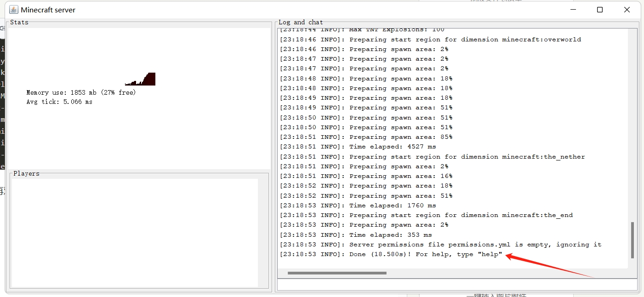Image resolution: width=644 pixels, height=297 pixels.
Task: Click the log's vertical scrollbar thumb
Action: click(633, 240)
